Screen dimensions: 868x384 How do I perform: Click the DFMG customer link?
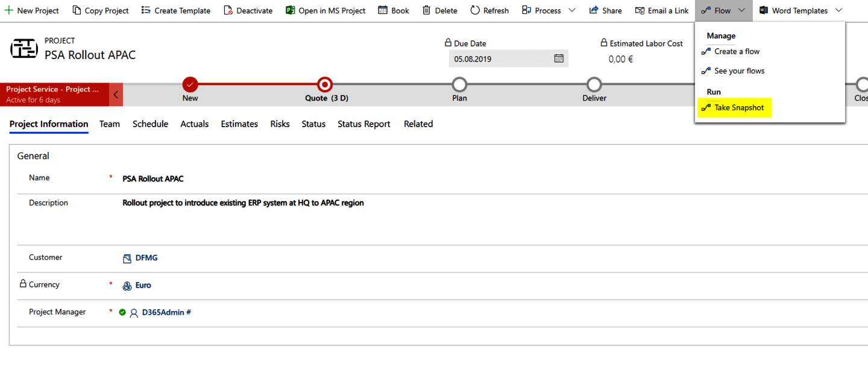146,258
